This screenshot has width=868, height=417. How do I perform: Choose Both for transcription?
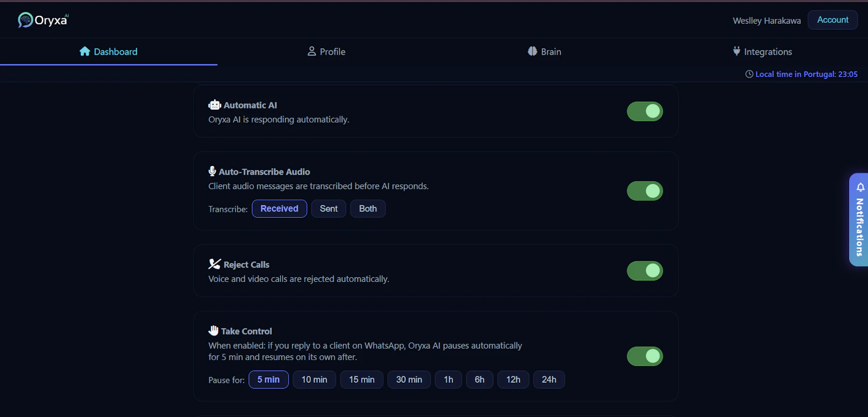pos(368,209)
